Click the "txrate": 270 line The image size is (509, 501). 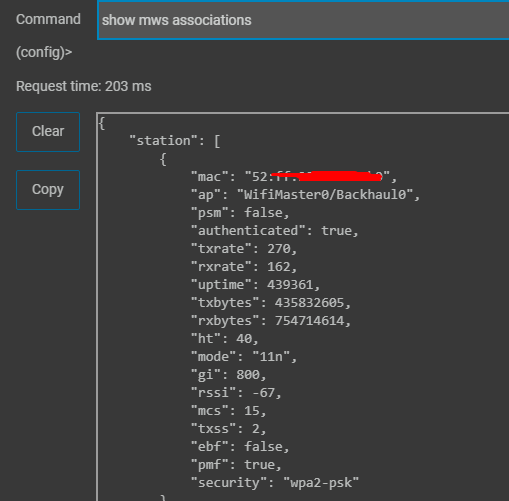tap(244, 249)
